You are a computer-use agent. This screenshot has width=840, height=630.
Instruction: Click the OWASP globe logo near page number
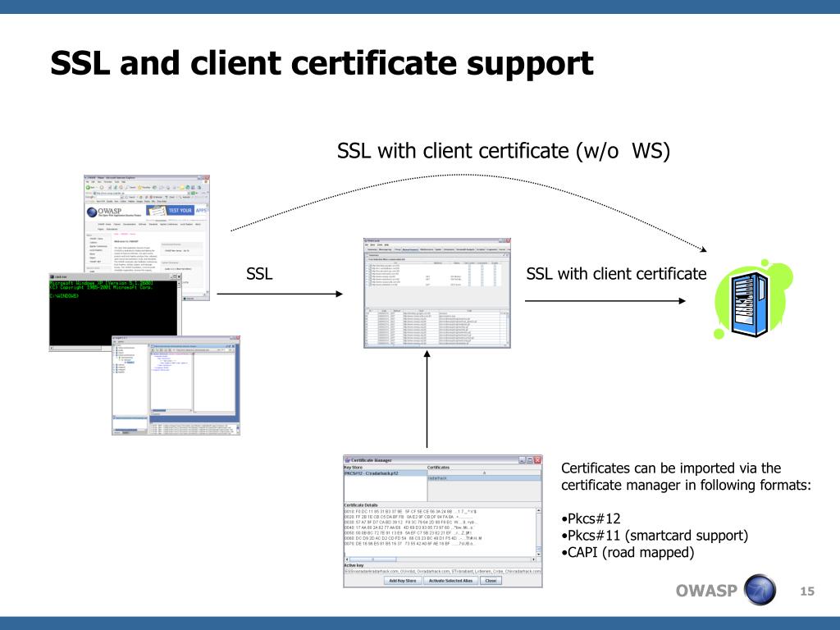tap(760, 589)
